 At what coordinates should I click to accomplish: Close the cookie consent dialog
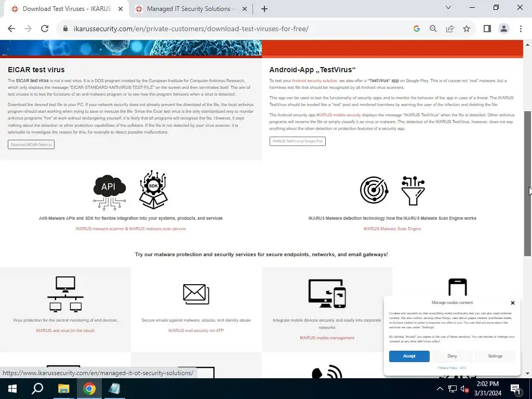513,303
